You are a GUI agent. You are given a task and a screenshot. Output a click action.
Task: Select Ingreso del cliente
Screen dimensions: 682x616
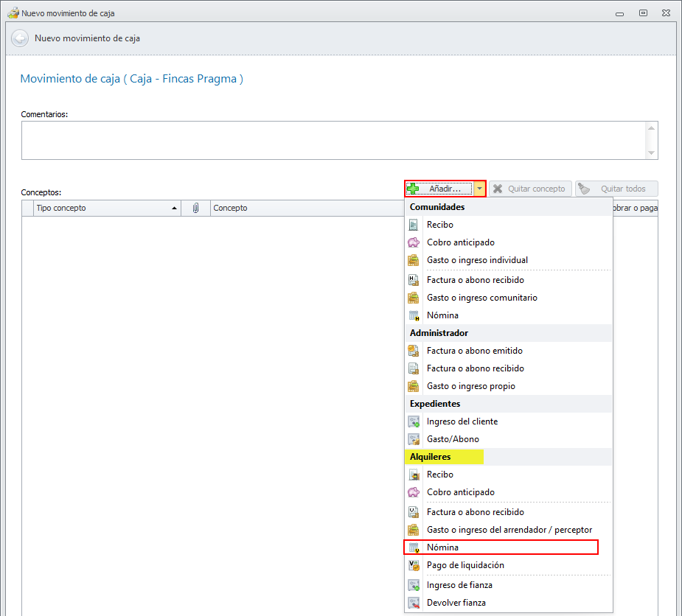pyautogui.click(x=509, y=421)
